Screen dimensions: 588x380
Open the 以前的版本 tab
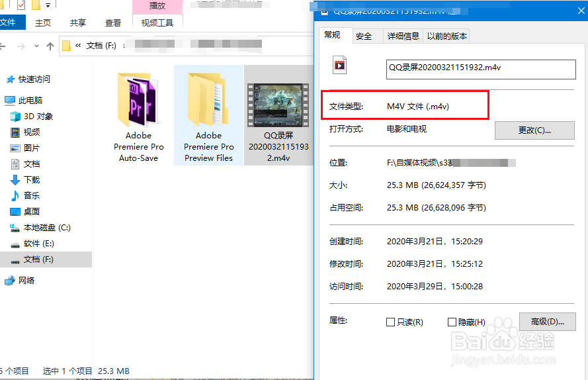click(x=446, y=36)
